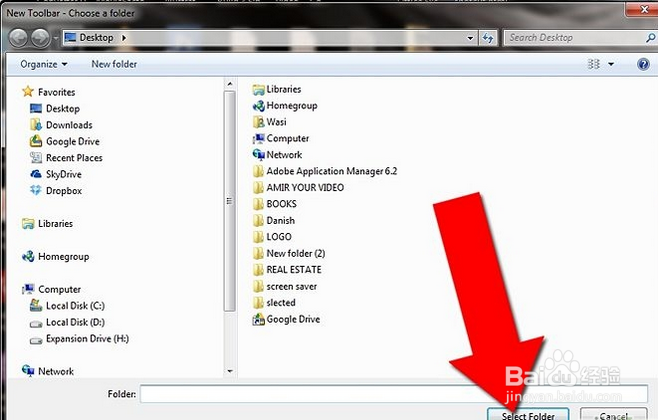
Task: Expand the arrow after Desktop in address bar
Action: click(124, 38)
